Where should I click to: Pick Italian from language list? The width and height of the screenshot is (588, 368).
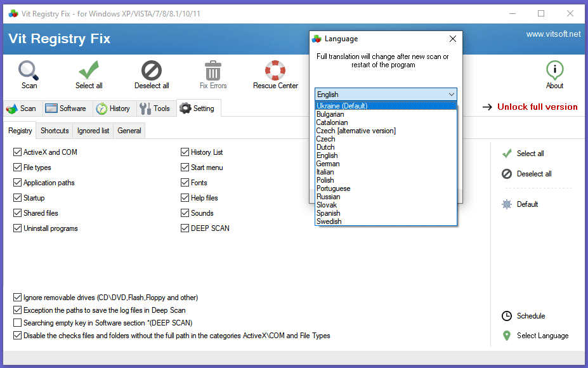(x=386, y=172)
